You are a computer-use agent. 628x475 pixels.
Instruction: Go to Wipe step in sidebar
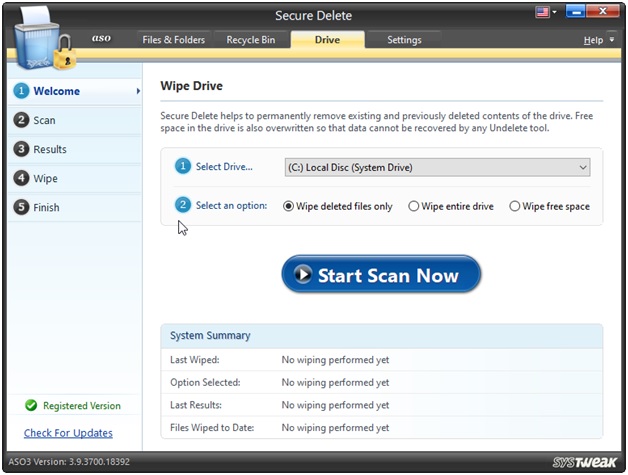tap(75, 178)
